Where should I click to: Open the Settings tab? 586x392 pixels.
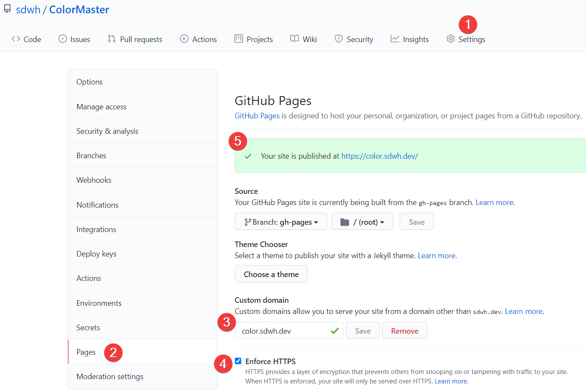pyautogui.click(x=466, y=39)
